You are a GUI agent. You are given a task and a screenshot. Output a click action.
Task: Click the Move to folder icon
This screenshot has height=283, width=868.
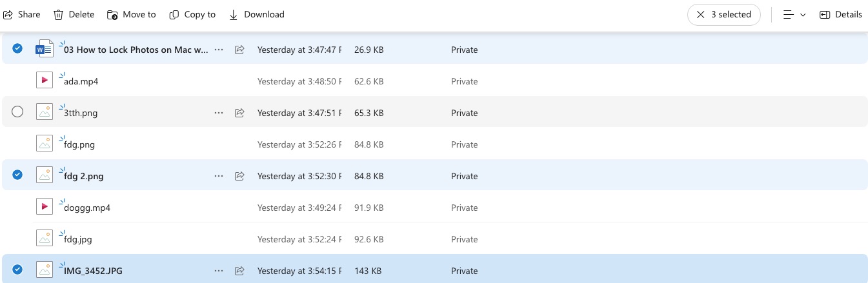[112, 15]
